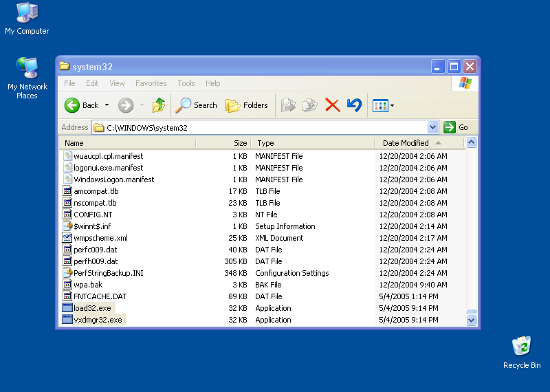The height and width of the screenshot is (392, 550).
Task: Click the system32 title bar folder icon
Action: point(64,66)
